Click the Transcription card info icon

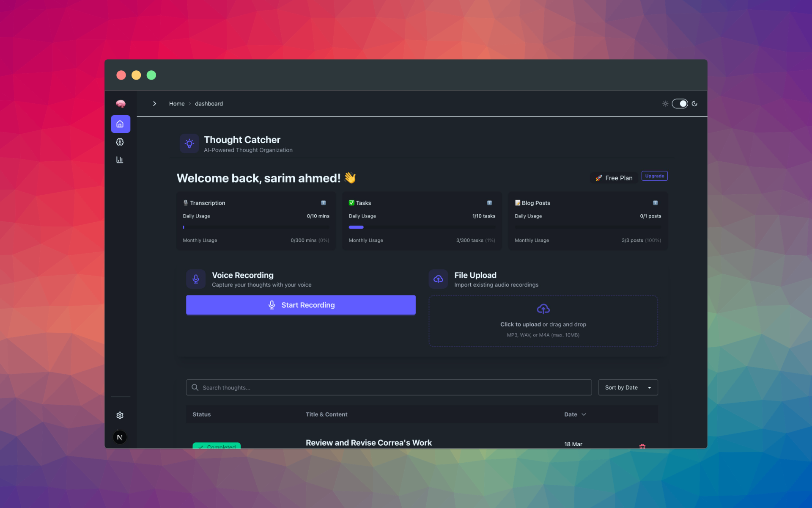[324, 203]
